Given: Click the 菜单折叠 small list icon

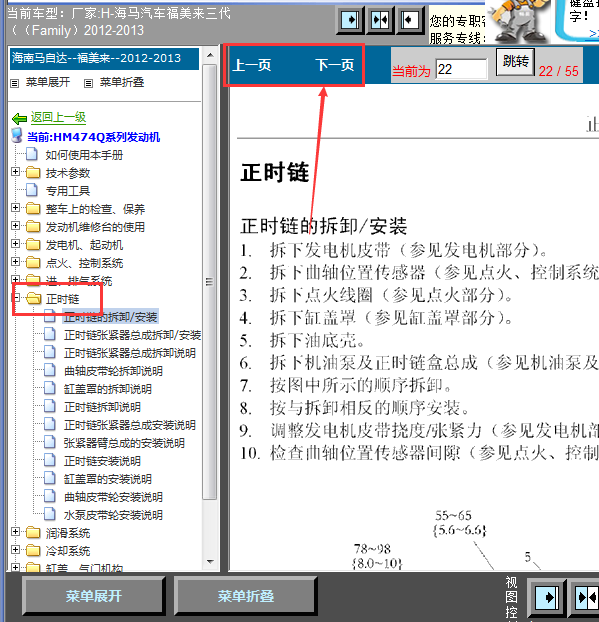Looking at the screenshot, I should pyautogui.click(x=88, y=83).
